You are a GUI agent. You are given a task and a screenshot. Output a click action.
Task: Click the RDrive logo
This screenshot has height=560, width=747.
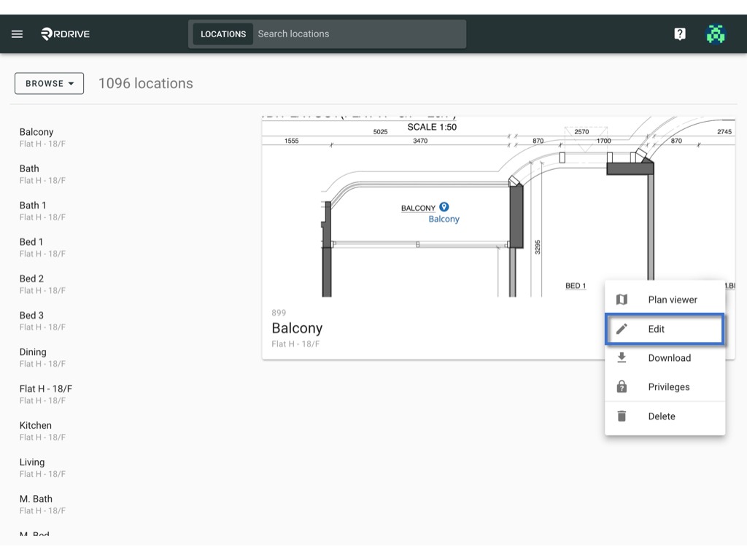tap(65, 34)
